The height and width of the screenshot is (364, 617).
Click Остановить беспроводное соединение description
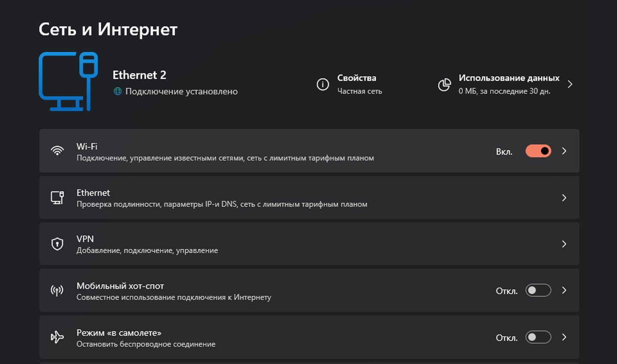click(x=146, y=344)
